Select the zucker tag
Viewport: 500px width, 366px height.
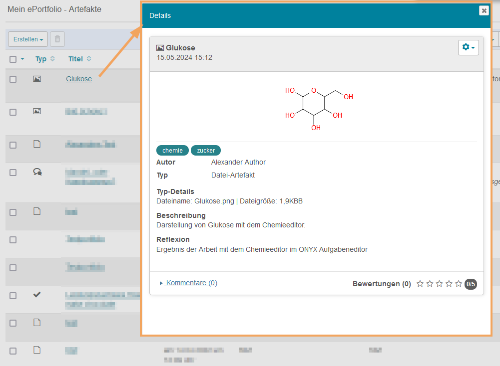click(206, 151)
